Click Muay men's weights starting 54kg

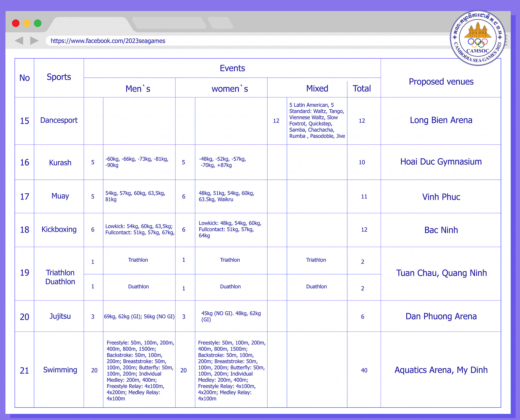135,196
